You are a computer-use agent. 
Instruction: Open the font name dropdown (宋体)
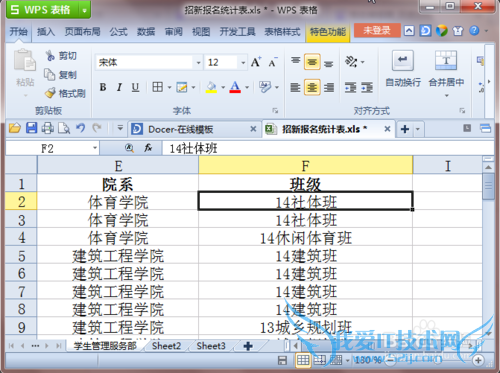coord(198,63)
